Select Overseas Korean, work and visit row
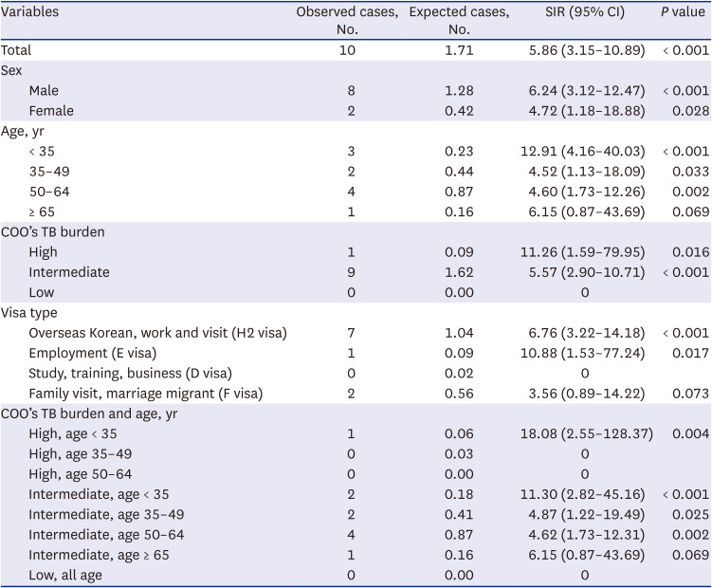This screenshot has width=712, height=588. [156, 333]
